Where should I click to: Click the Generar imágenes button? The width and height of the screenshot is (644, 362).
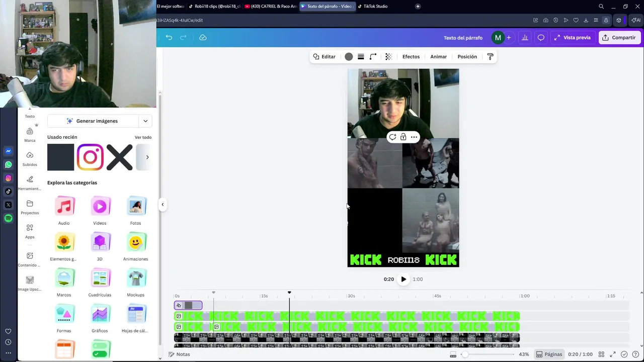pyautogui.click(x=93, y=121)
